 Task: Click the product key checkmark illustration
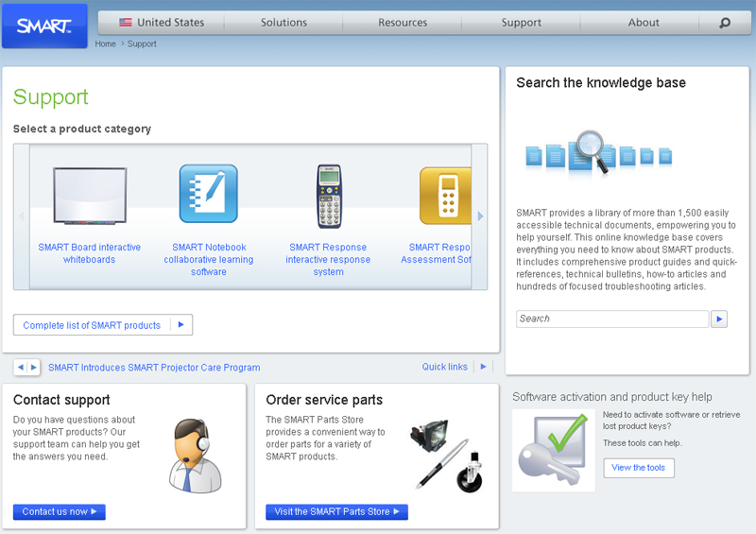pos(554,451)
